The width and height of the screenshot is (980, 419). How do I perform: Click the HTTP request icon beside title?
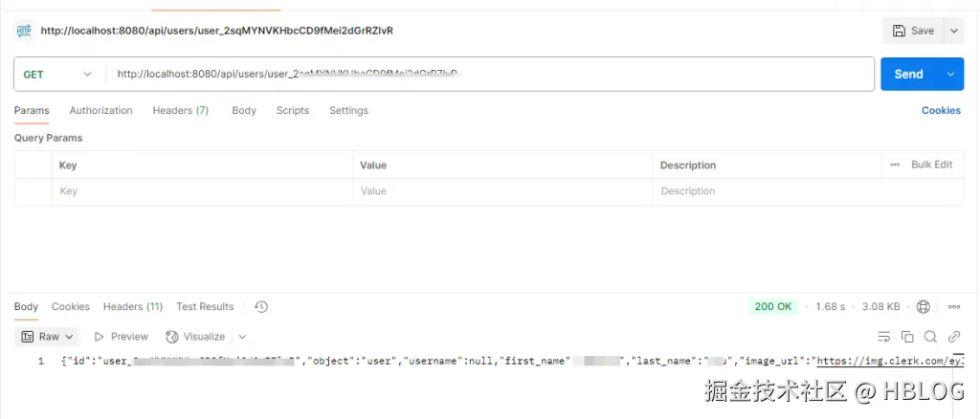click(24, 31)
